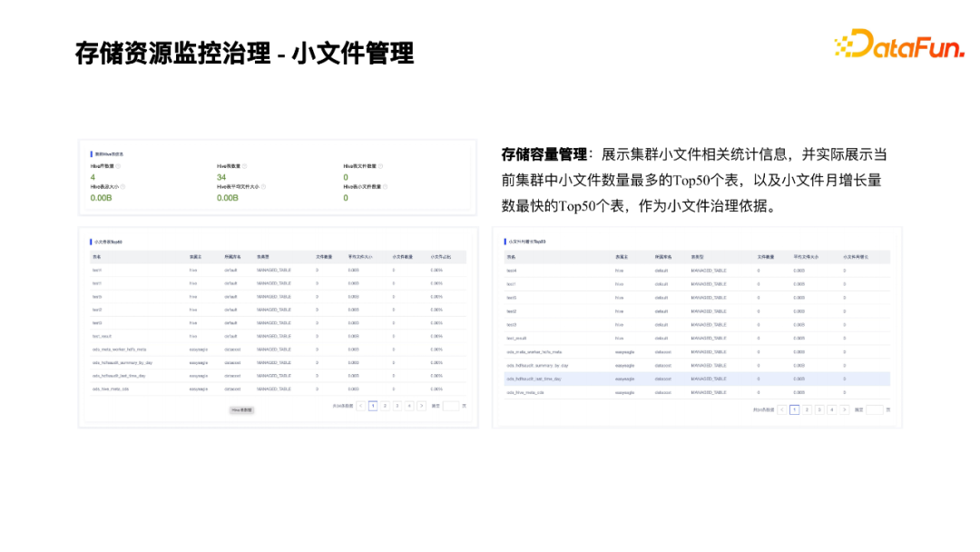Click the info icon beside Hive表平均文件大小
This screenshot has height=552, width=980.
pos(265,185)
